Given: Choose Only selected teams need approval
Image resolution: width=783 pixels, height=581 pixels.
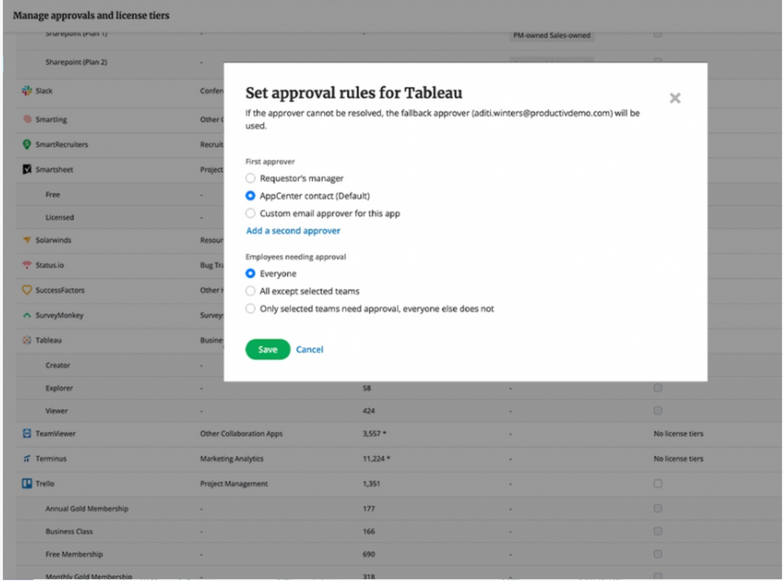Looking at the screenshot, I should [x=251, y=309].
